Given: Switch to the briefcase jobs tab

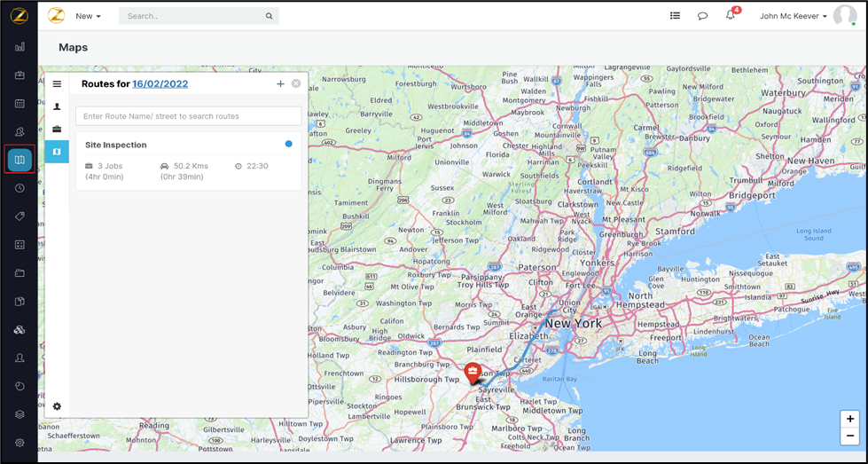Looking at the screenshot, I should (x=57, y=130).
